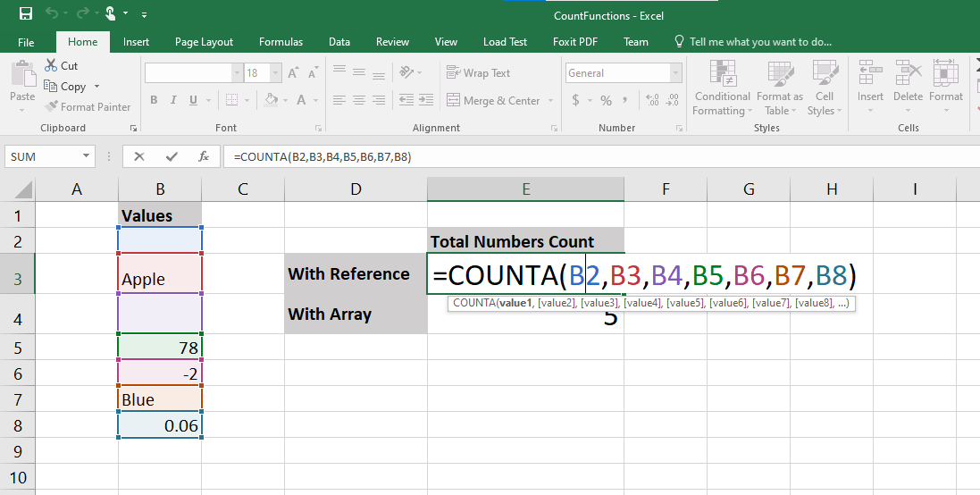Click the Borders icon
The height and width of the screenshot is (495, 980).
click(232, 100)
